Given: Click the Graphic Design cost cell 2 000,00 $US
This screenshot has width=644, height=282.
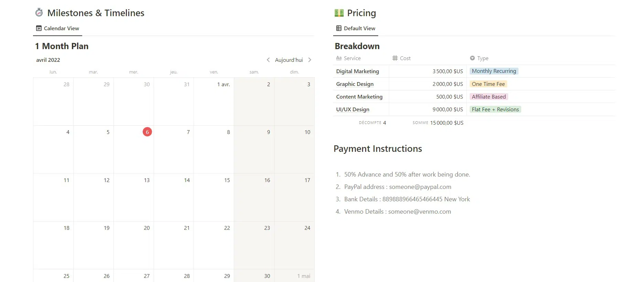Looking at the screenshot, I should pos(447,84).
